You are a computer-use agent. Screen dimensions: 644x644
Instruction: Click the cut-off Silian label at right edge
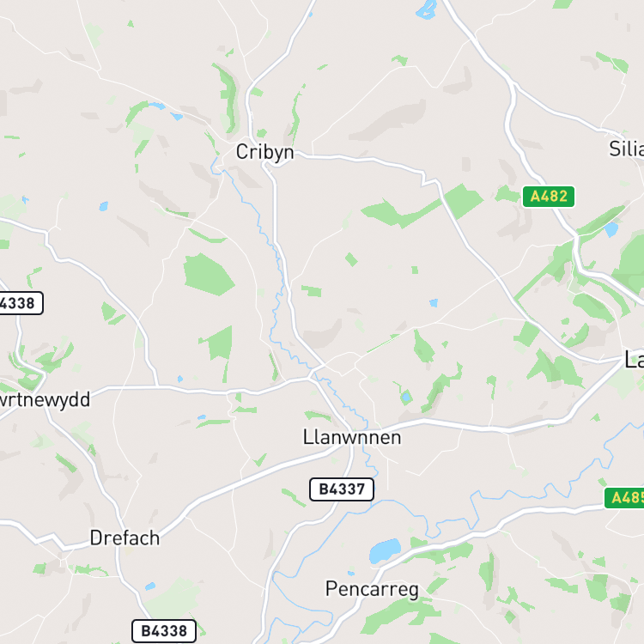[x=626, y=149]
